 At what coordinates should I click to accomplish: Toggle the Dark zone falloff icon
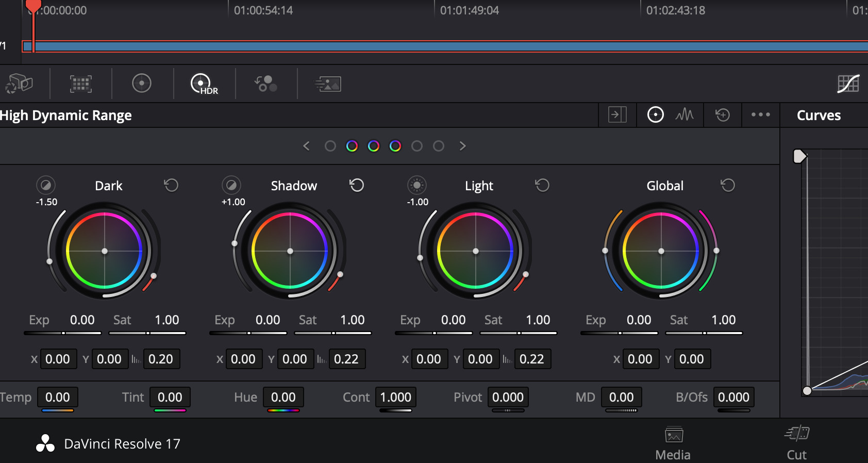pyautogui.click(x=46, y=185)
